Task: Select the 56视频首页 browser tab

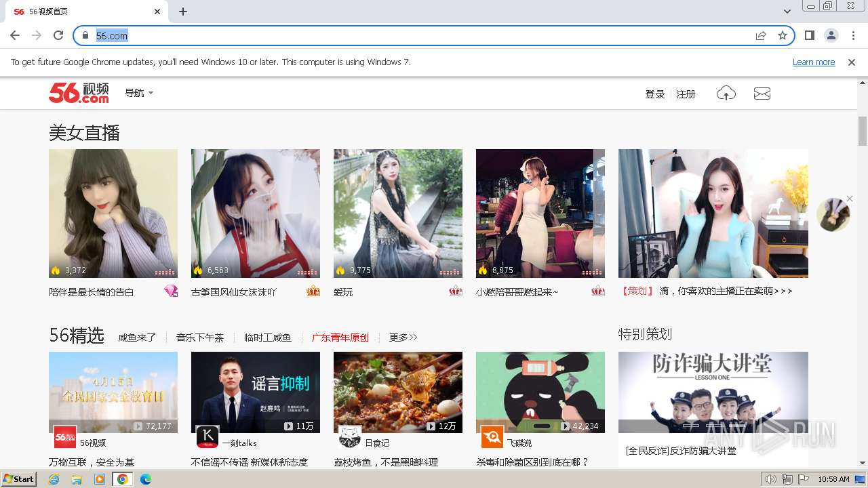Action: click(86, 12)
